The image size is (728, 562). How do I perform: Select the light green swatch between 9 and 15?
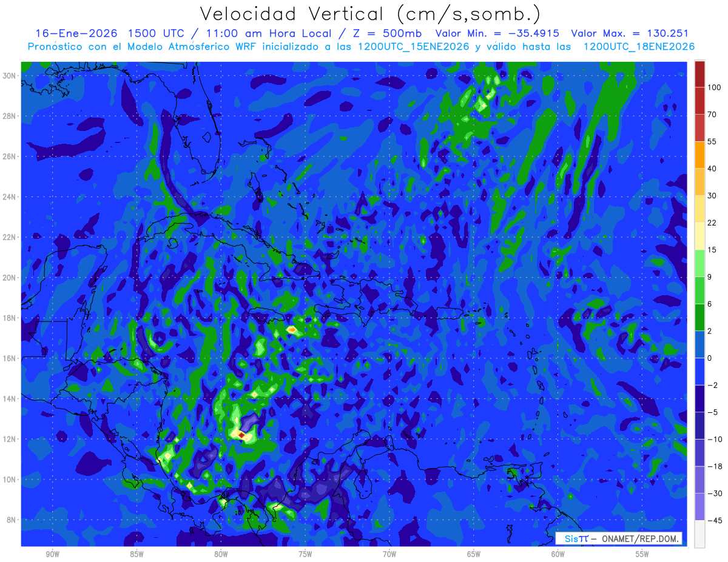click(699, 263)
